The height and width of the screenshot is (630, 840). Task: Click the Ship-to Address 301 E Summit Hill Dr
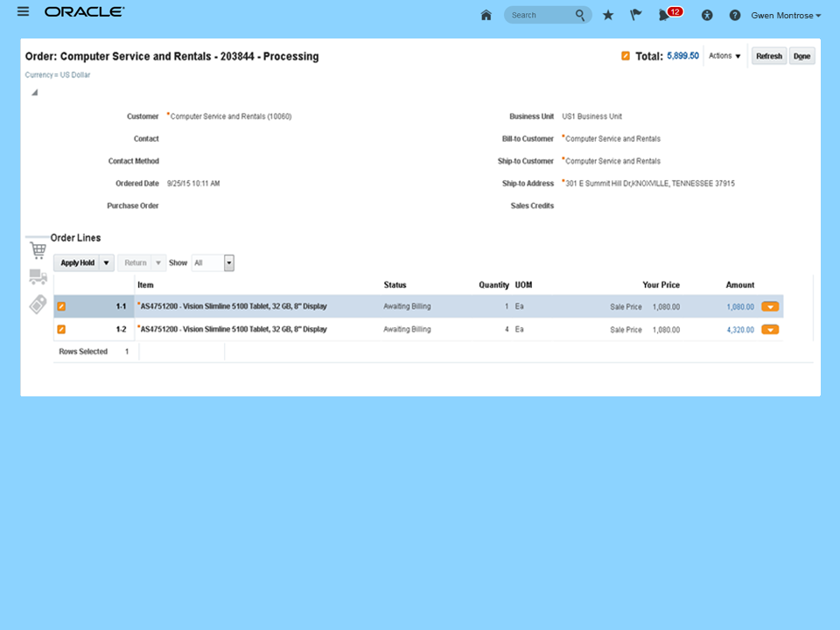point(650,183)
